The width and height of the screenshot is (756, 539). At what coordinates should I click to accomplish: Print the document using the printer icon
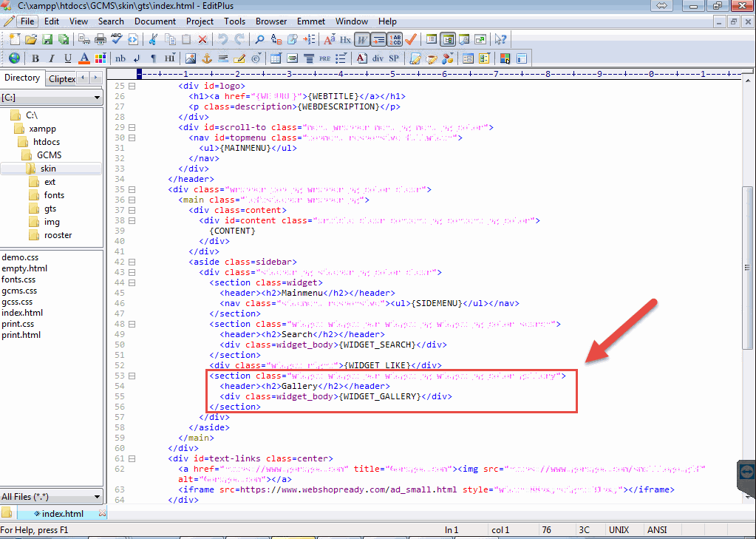(101, 39)
